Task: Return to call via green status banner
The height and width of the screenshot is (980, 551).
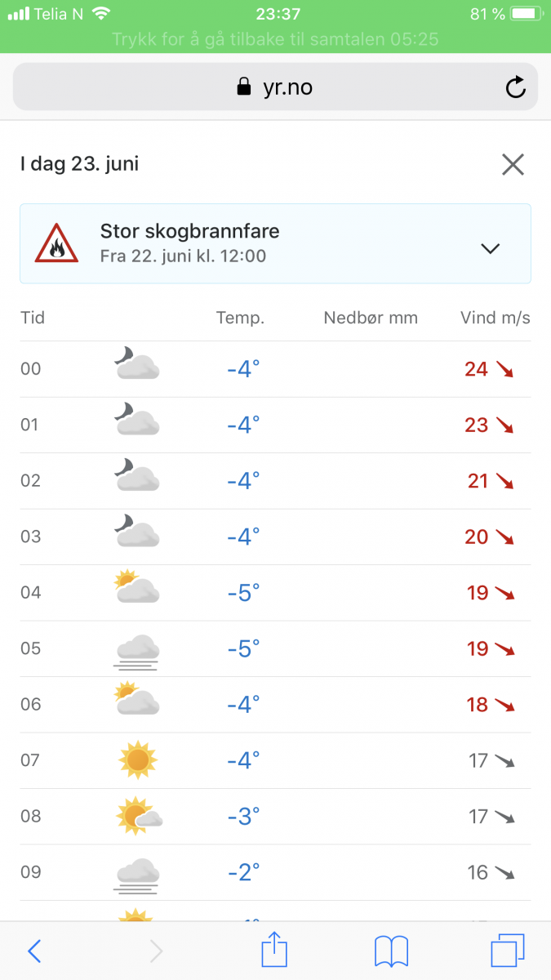Action: pyautogui.click(x=275, y=39)
